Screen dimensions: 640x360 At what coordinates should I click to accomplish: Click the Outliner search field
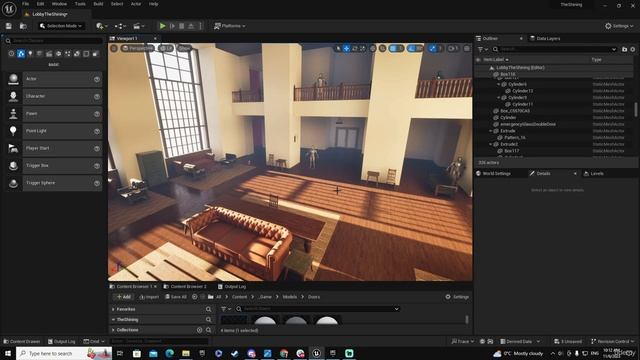coord(555,49)
